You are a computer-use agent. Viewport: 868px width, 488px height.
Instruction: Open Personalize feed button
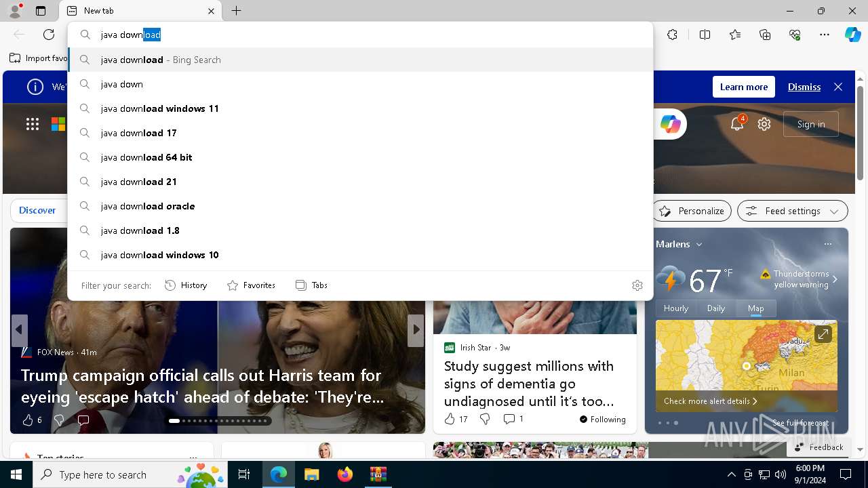click(692, 211)
